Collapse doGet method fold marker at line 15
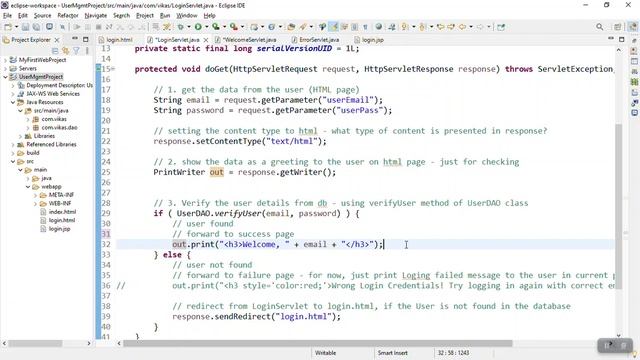 pyautogui.click(x=113, y=69)
